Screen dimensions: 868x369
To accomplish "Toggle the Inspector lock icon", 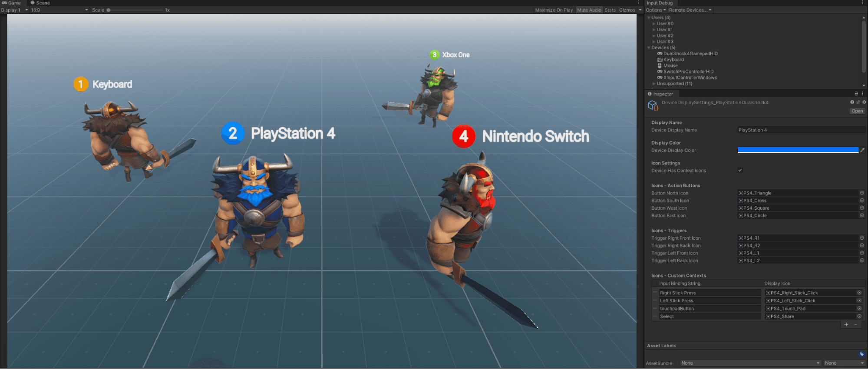I will tap(856, 93).
